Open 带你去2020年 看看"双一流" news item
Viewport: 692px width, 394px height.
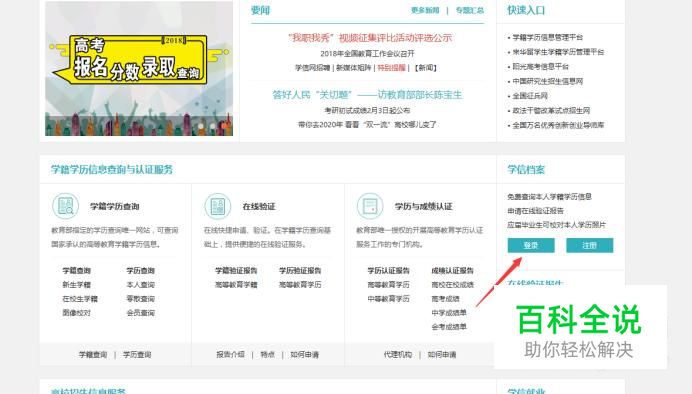tap(367, 124)
